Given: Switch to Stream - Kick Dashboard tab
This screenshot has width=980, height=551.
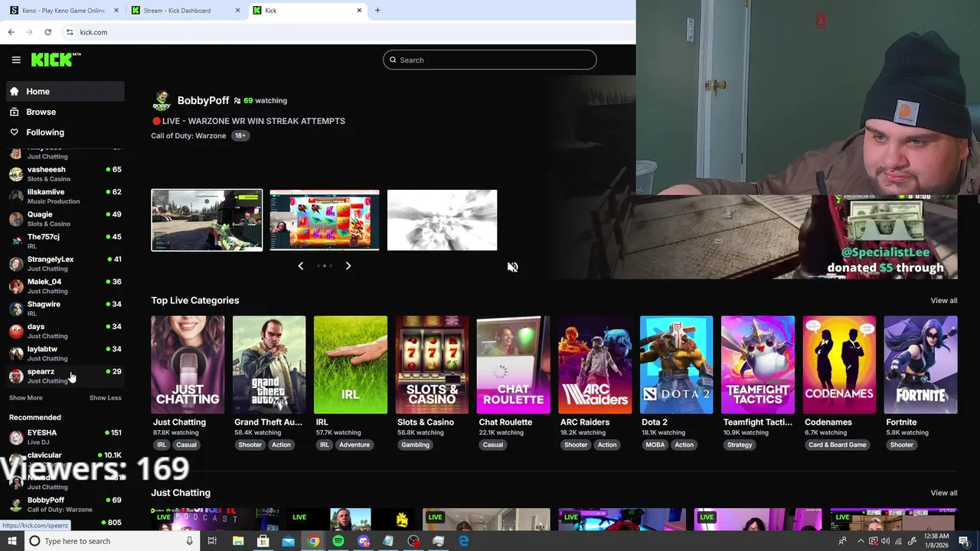Looking at the screenshot, I should point(186,11).
